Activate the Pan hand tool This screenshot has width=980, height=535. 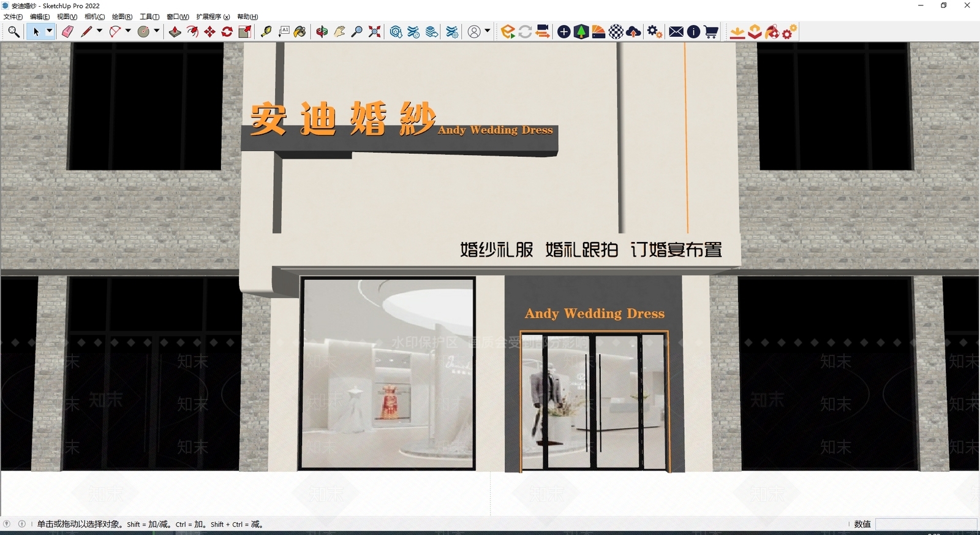339,32
